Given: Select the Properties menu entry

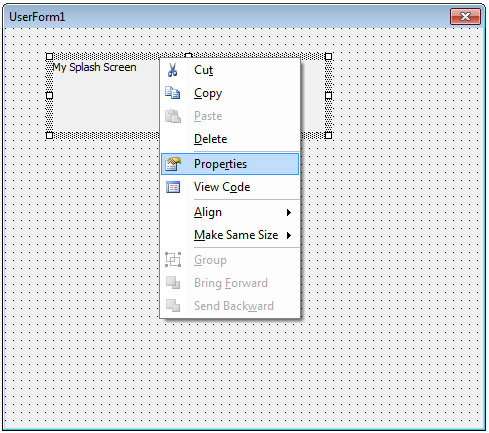Looking at the screenshot, I should 230,164.
